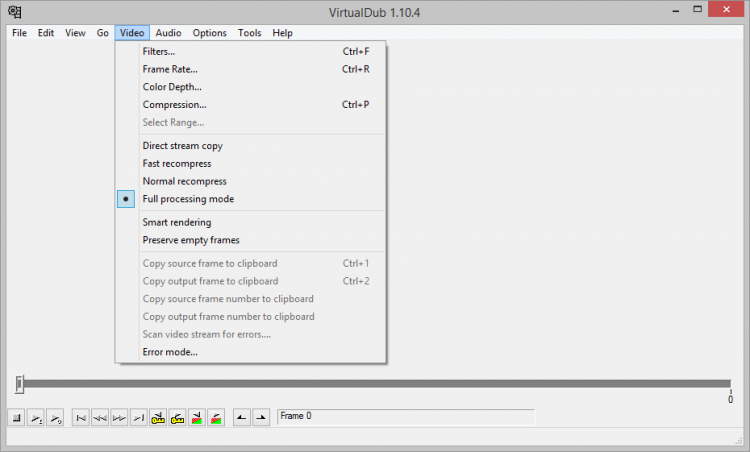Open the Help menu
Image resolution: width=750 pixels, height=452 pixels.
click(282, 33)
